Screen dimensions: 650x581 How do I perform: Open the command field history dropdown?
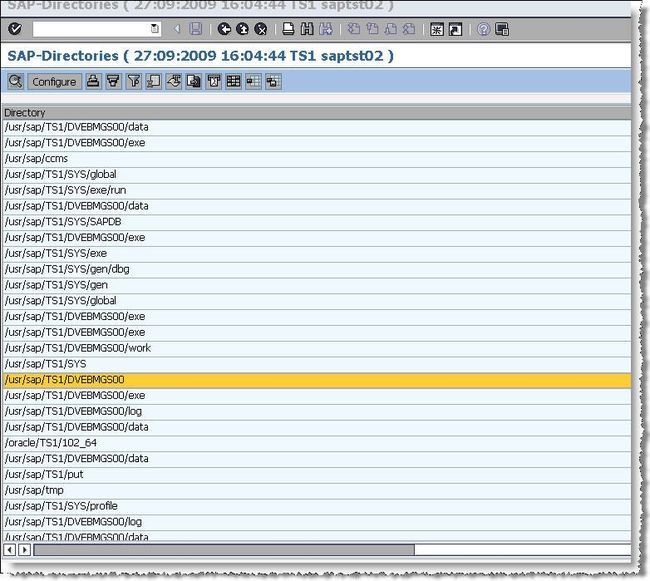click(155, 29)
